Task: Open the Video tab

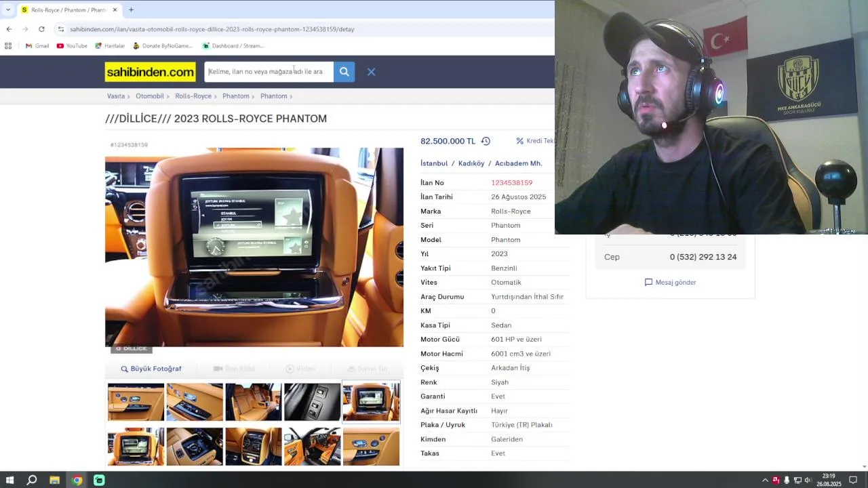Action: tap(300, 369)
